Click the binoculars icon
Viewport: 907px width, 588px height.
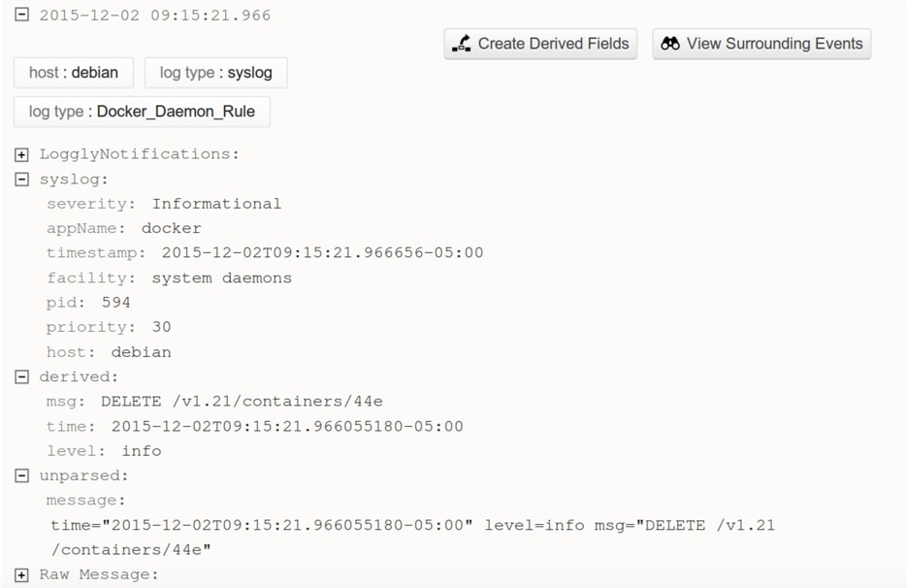click(x=670, y=44)
